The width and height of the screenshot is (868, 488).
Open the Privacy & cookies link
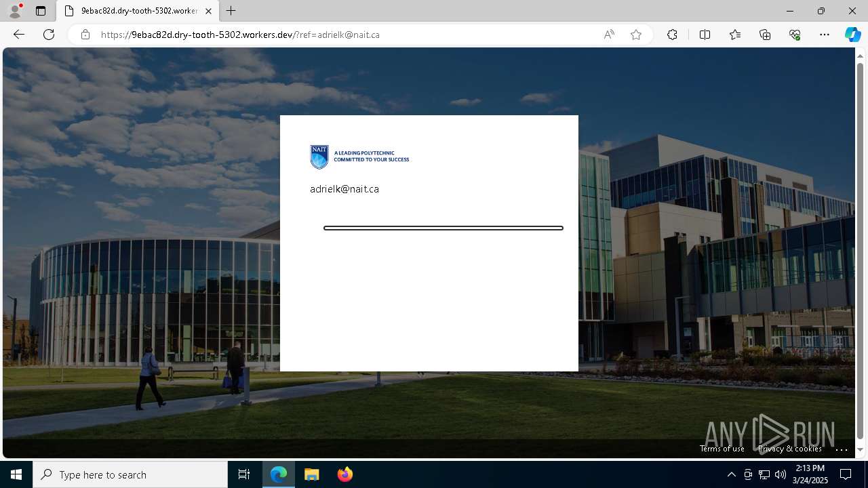[x=790, y=449]
